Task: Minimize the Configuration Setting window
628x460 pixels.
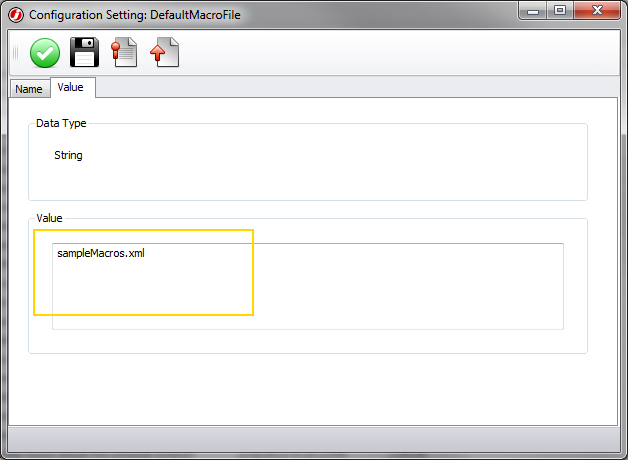Action: pyautogui.click(x=533, y=10)
